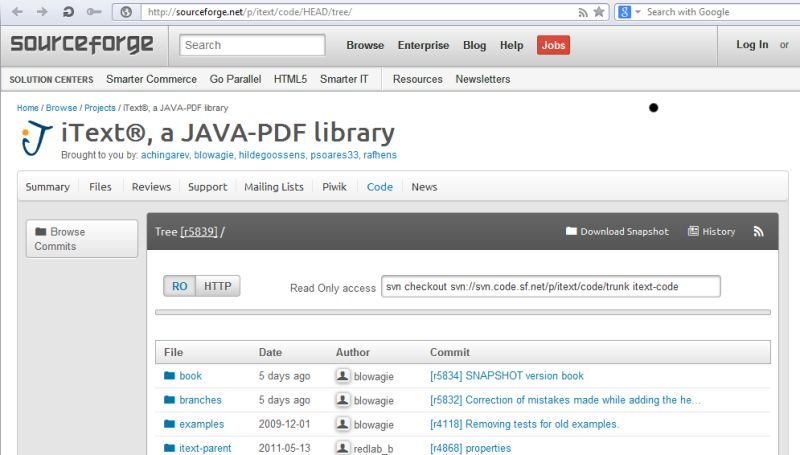Click the Home breadcrumb link

click(x=28, y=108)
